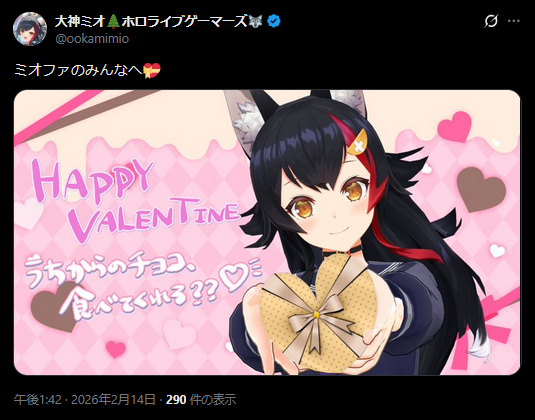Open the three-dot more options menu
The width and height of the screenshot is (535, 420).
click(514, 21)
